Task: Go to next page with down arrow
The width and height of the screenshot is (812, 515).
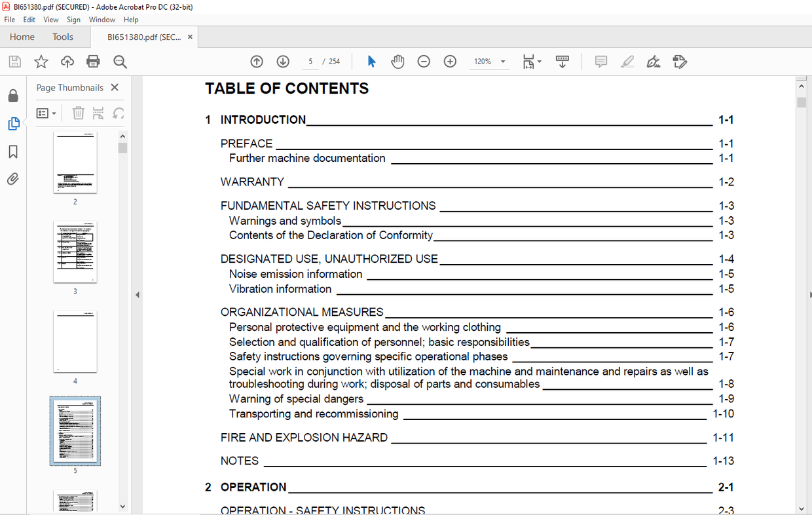Action: tap(282, 61)
